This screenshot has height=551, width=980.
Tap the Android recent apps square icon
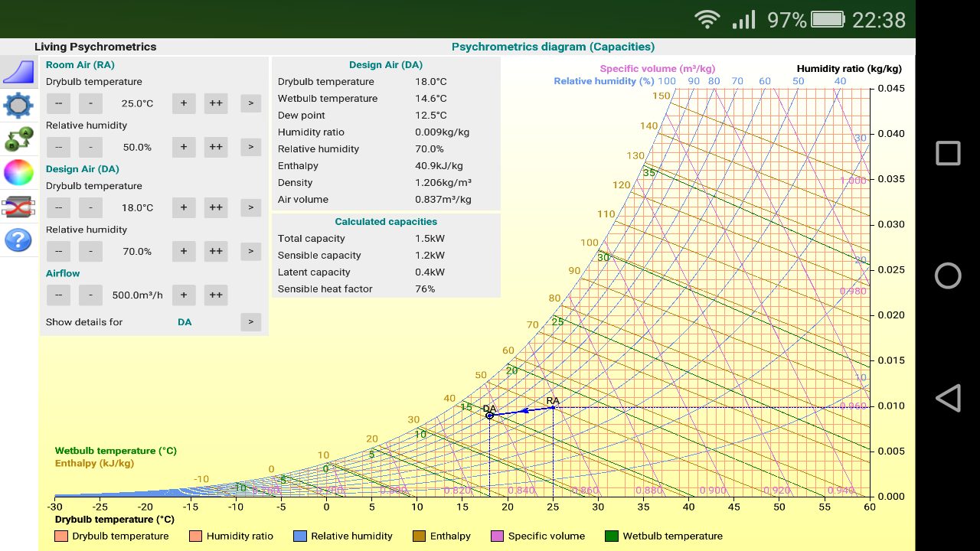948,153
